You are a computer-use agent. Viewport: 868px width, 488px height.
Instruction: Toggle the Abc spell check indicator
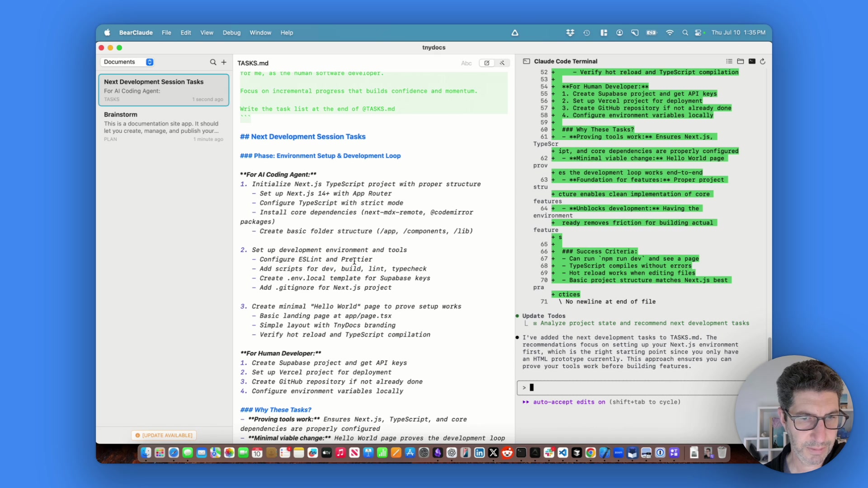click(x=466, y=63)
